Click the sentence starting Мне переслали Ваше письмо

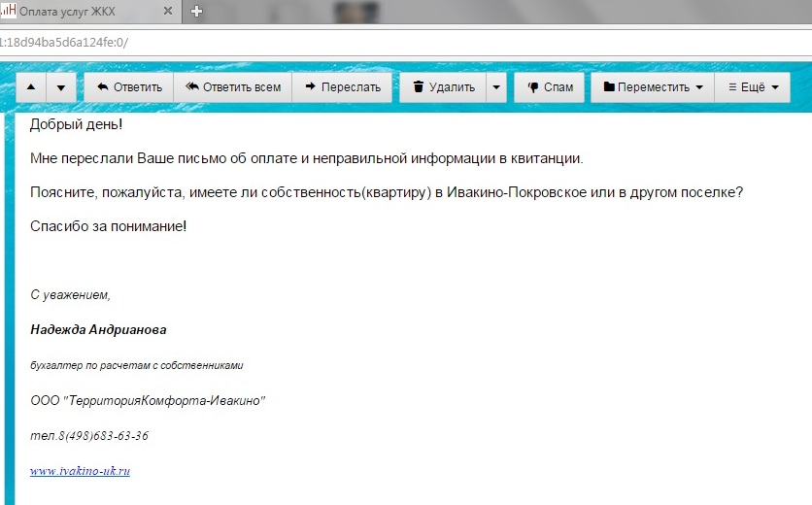[307, 158]
